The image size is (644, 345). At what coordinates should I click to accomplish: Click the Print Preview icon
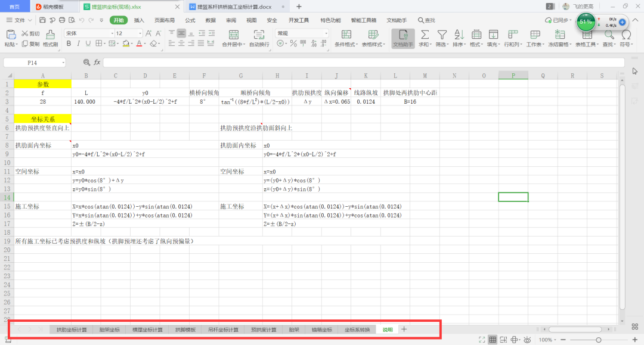pyautogui.click(x=72, y=20)
